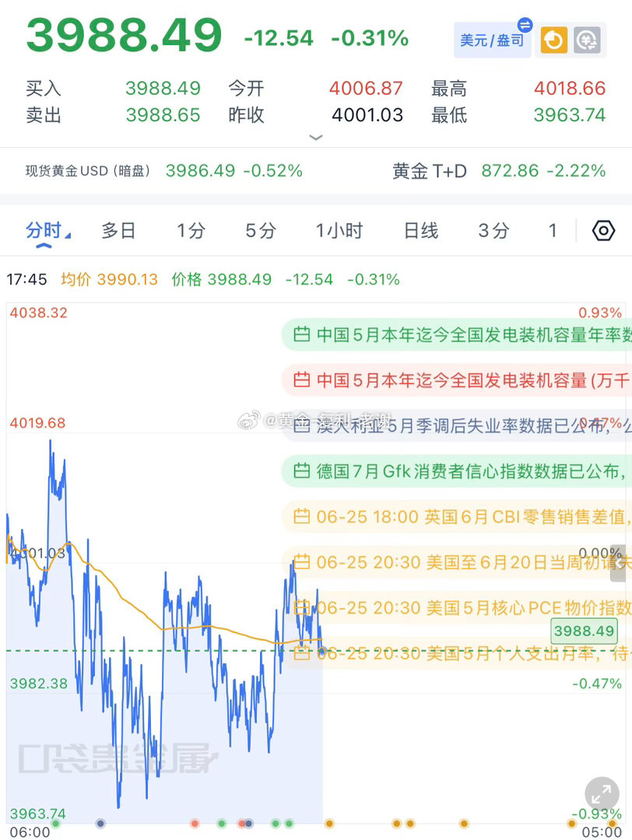
Task: Open 中国5月发电装机容量(万千 event
Action: pyautogui.click(x=457, y=380)
